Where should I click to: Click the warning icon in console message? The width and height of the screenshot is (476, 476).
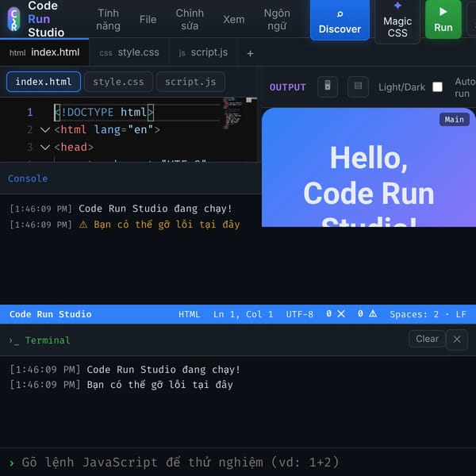83,225
